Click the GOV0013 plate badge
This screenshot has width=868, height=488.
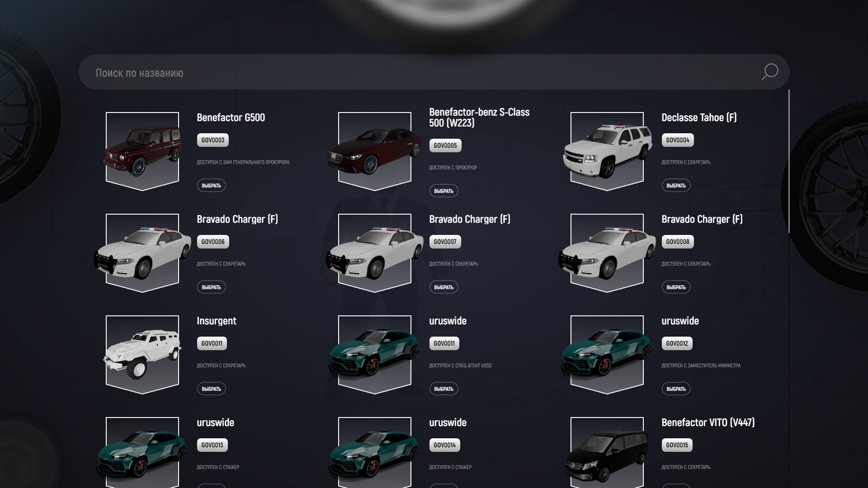(212, 445)
